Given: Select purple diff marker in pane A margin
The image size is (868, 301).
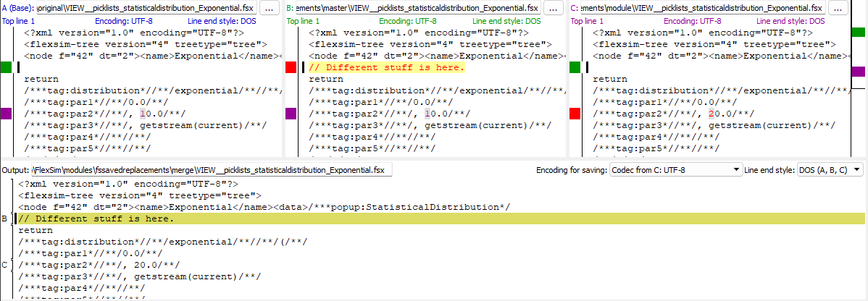Looking at the screenshot, I should pos(6,114).
